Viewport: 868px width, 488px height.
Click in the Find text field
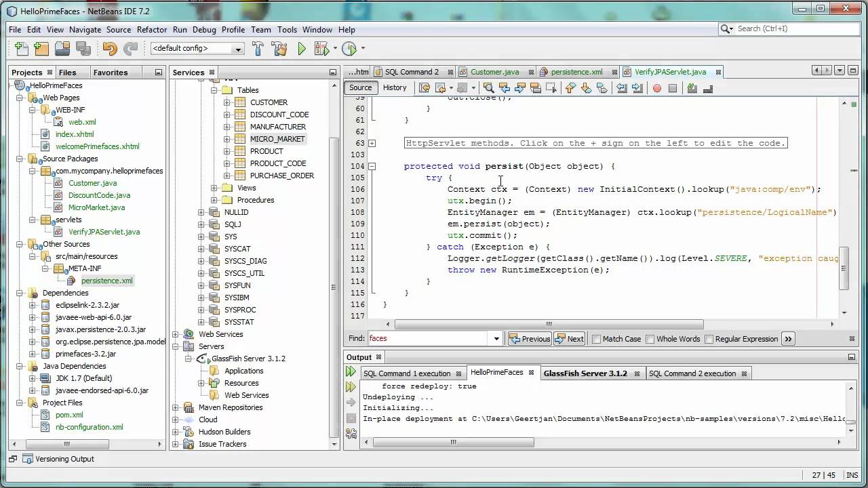pyautogui.click(x=429, y=338)
